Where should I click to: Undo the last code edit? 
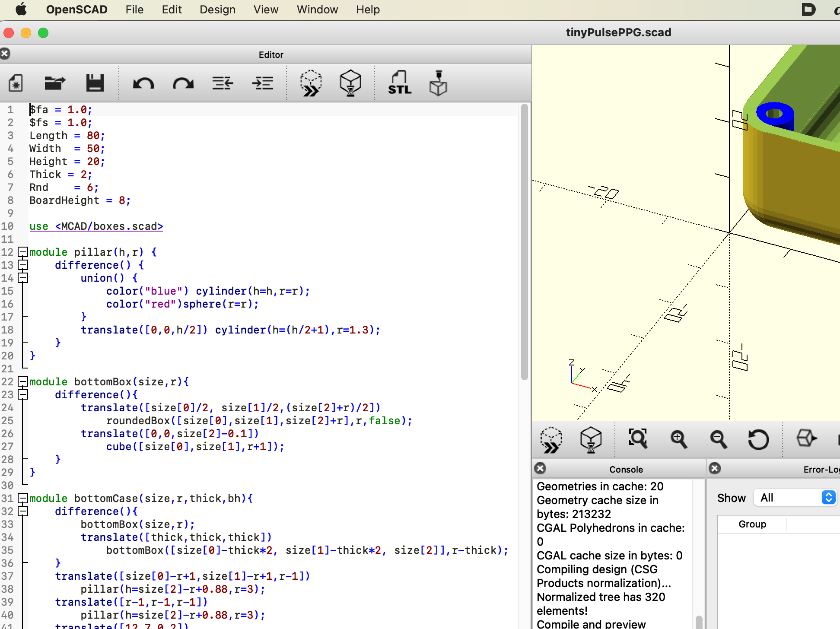[x=143, y=83]
